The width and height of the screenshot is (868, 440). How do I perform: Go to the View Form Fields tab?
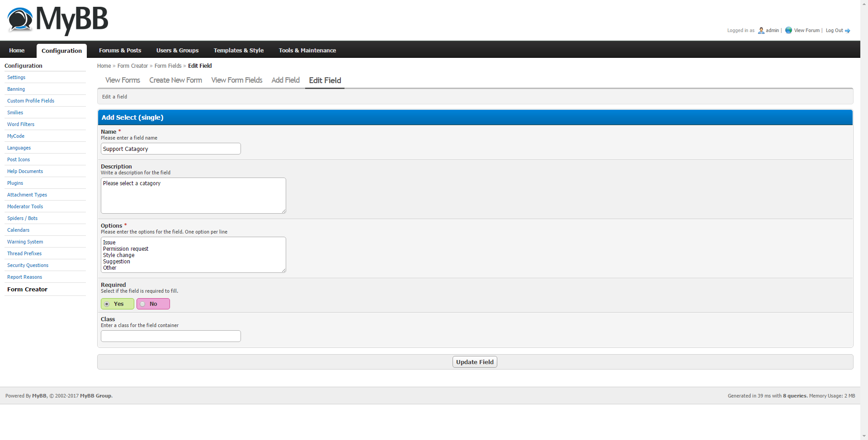pyautogui.click(x=236, y=80)
